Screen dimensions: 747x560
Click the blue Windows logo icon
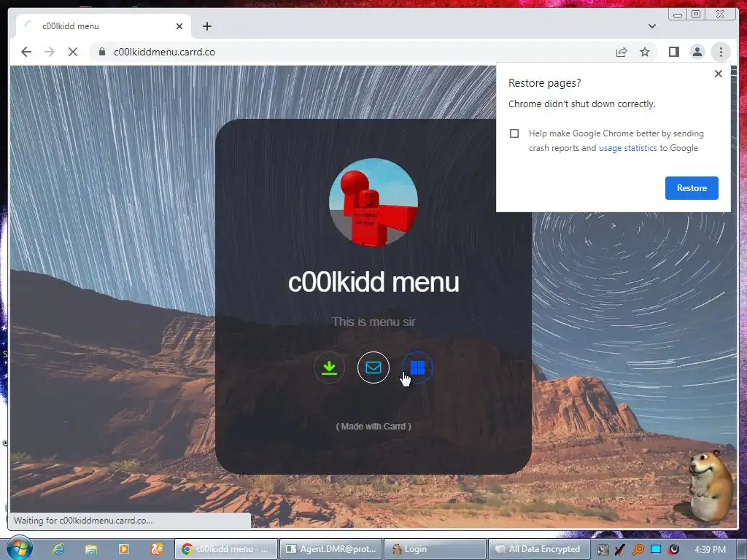click(417, 367)
